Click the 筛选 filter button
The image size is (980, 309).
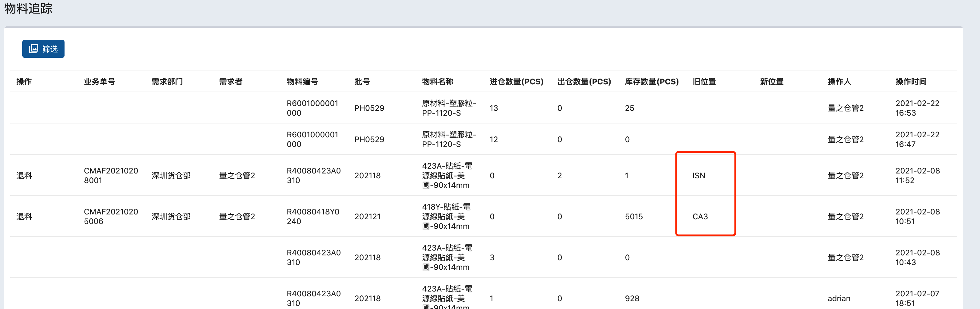[x=43, y=49]
